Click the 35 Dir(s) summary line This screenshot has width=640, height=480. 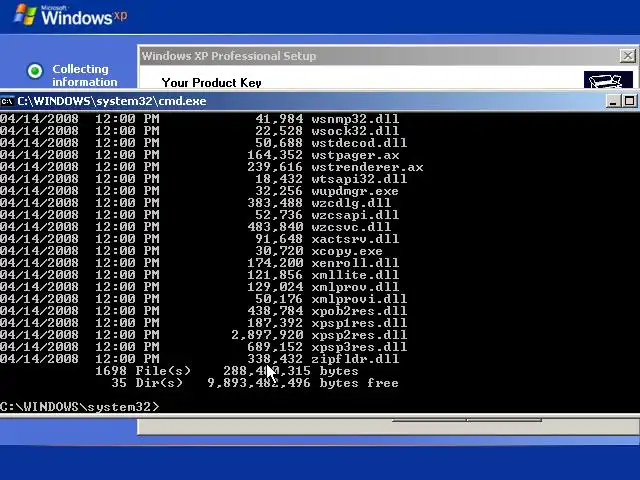click(x=255, y=383)
